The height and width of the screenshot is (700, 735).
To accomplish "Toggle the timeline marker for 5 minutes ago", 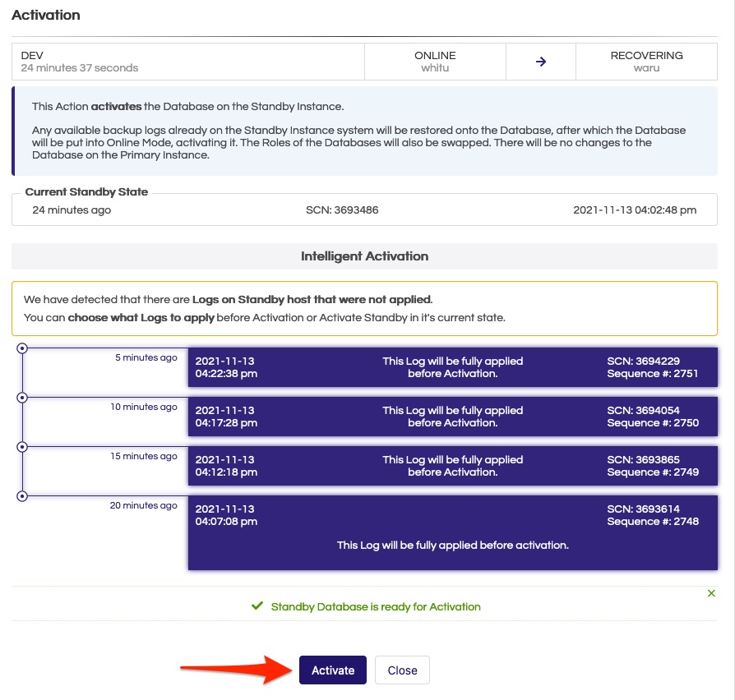I will pos(21,348).
